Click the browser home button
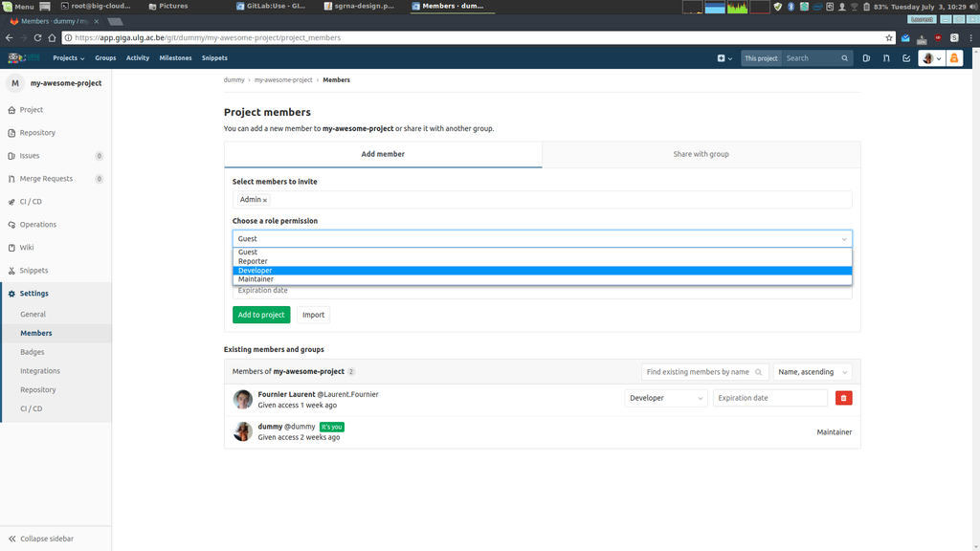The width and height of the screenshot is (980, 551). point(52,37)
